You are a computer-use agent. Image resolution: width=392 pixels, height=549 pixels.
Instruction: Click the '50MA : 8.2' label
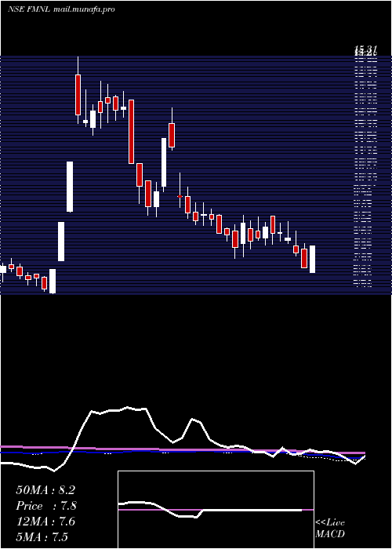point(45,490)
